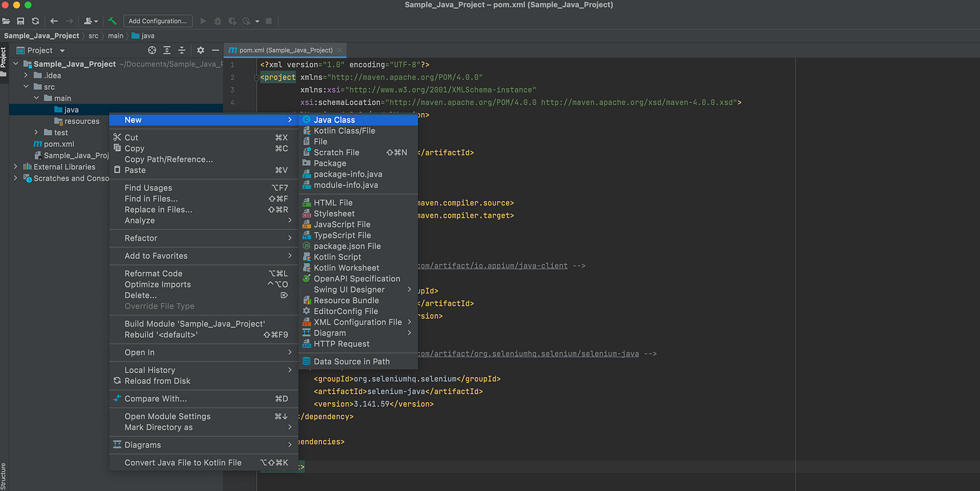Screen dimensions: 980x491
Task: Click the Collapse All icon in Project panel
Action: [x=182, y=50]
